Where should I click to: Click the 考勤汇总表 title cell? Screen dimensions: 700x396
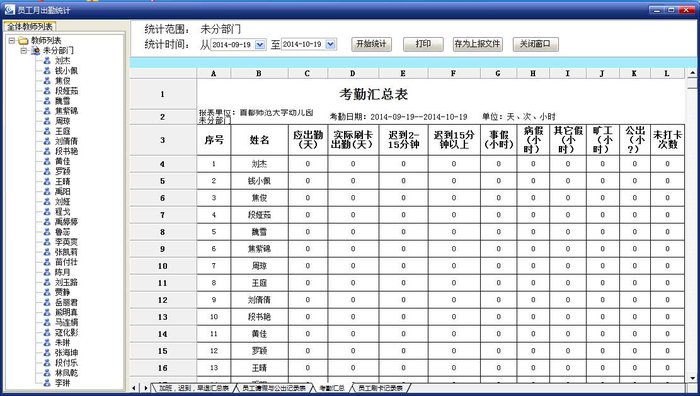tap(374, 94)
